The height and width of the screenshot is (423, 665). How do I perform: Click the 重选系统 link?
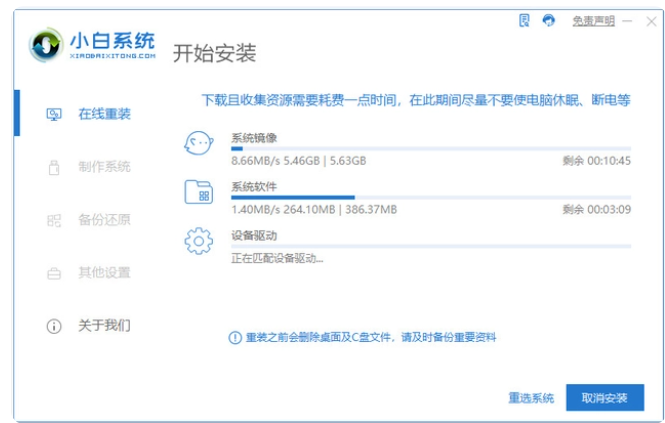coord(531,398)
